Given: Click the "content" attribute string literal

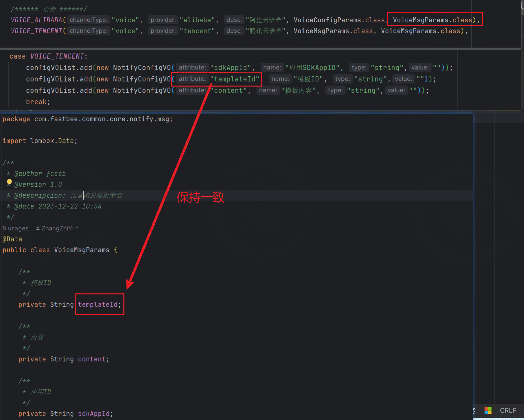Looking at the screenshot, I should click(x=229, y=90).
